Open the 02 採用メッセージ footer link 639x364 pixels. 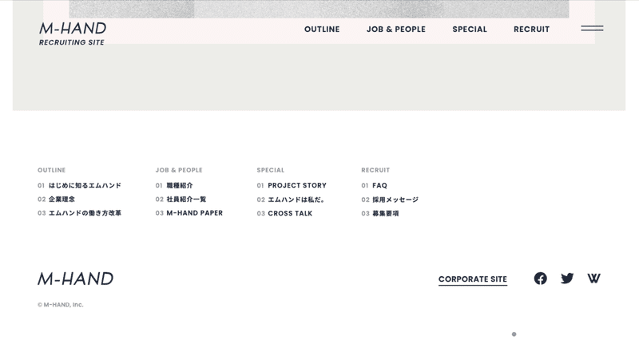point(390,200)
